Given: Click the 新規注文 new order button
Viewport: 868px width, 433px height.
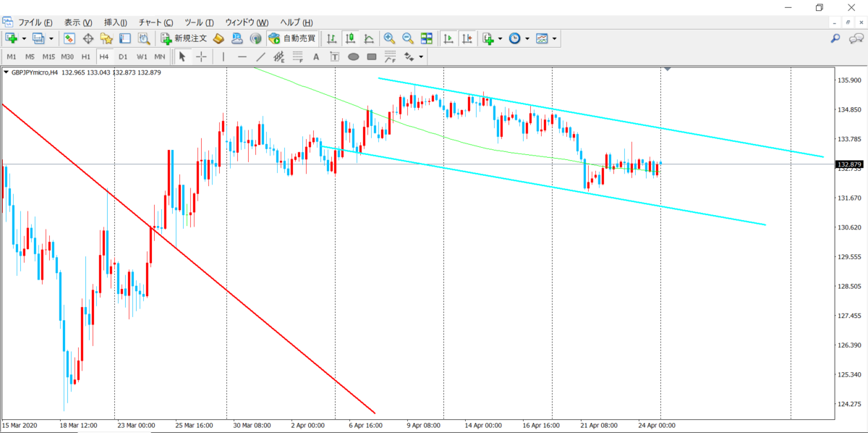Looking at the screenshot, I should 184,38.
